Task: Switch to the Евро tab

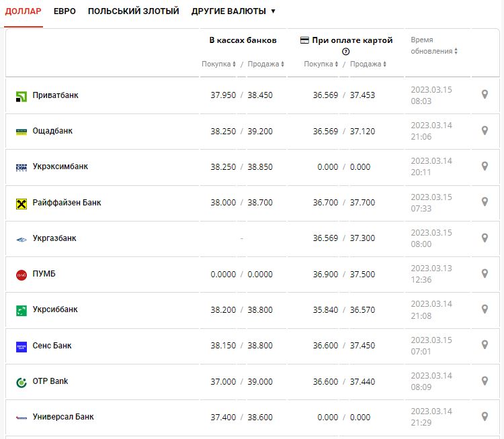Action: [x=65, y=11]
